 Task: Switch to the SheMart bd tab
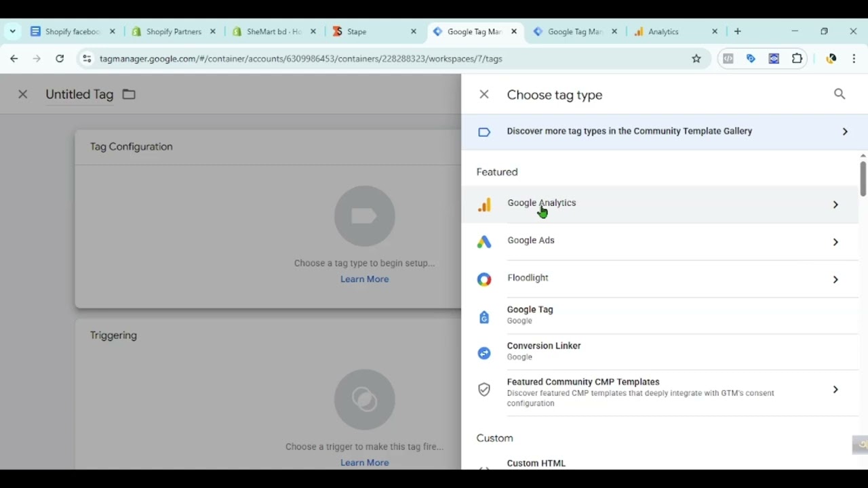274,31
